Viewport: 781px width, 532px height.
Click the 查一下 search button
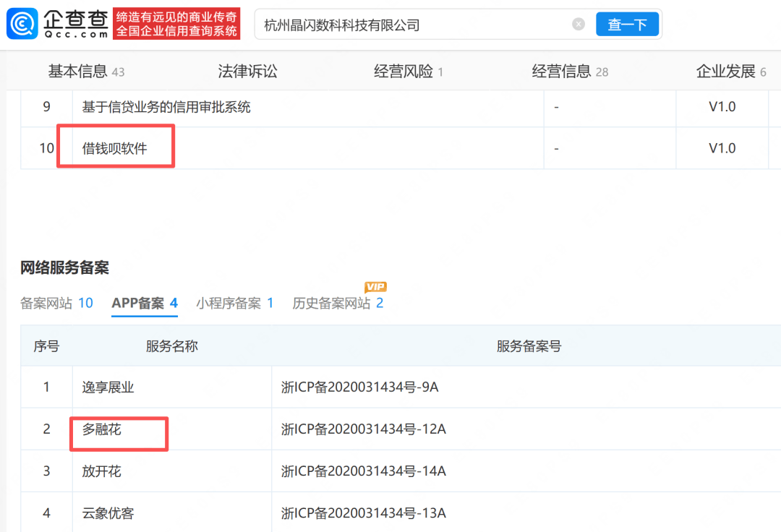(627, 24)
